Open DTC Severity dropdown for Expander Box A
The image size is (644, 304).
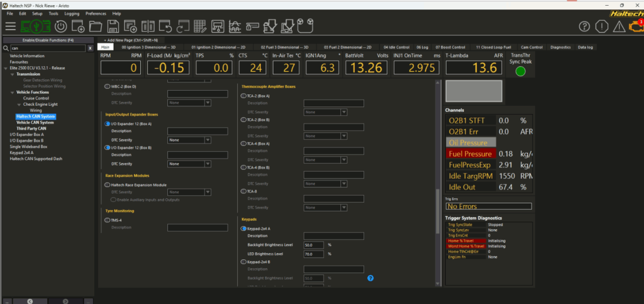[x=189, y=140]
